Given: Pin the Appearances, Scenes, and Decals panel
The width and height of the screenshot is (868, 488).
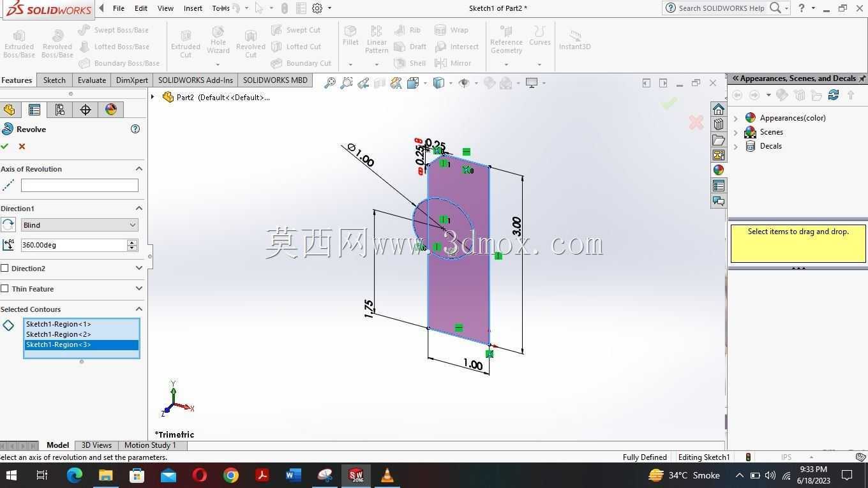Looking at the screenshot, I should coord(862,78).
